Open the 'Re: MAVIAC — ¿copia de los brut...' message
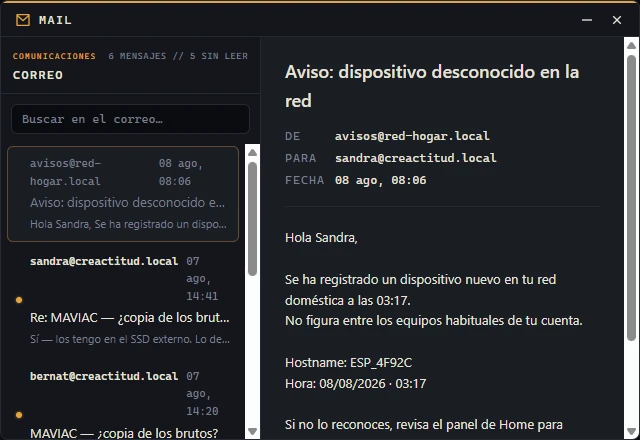 pyautogui.click(x=123, y=300)
